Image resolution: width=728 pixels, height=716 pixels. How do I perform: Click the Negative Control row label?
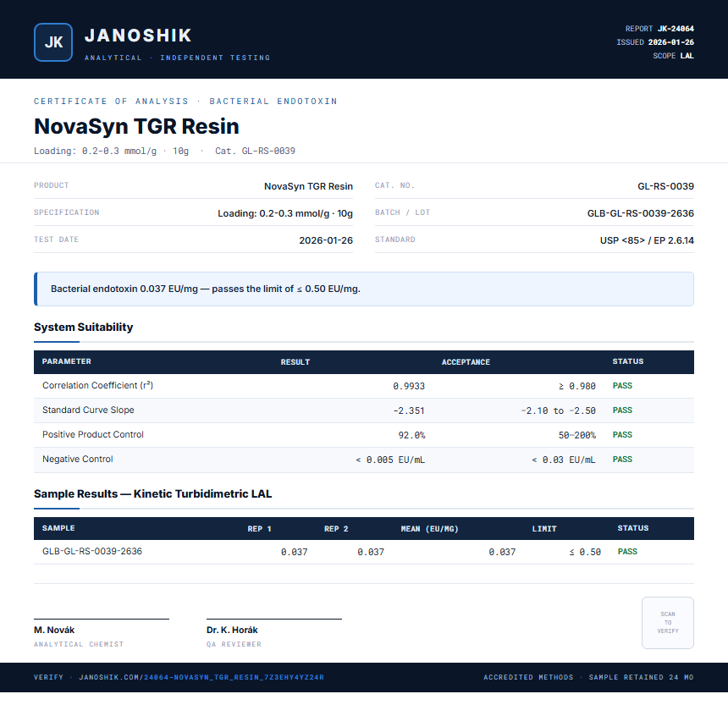(78, 460)
